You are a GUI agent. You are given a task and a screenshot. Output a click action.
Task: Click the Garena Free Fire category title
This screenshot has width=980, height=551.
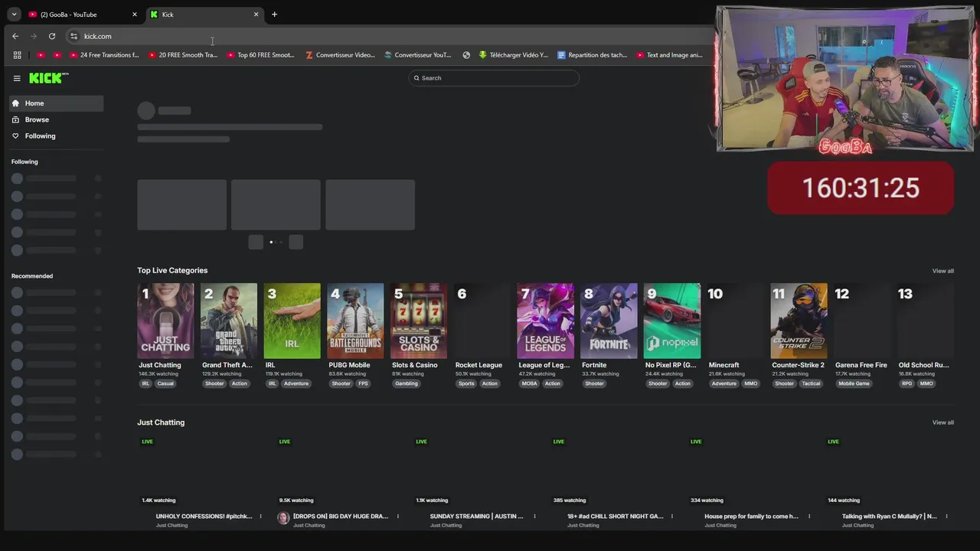click(861, 365)
